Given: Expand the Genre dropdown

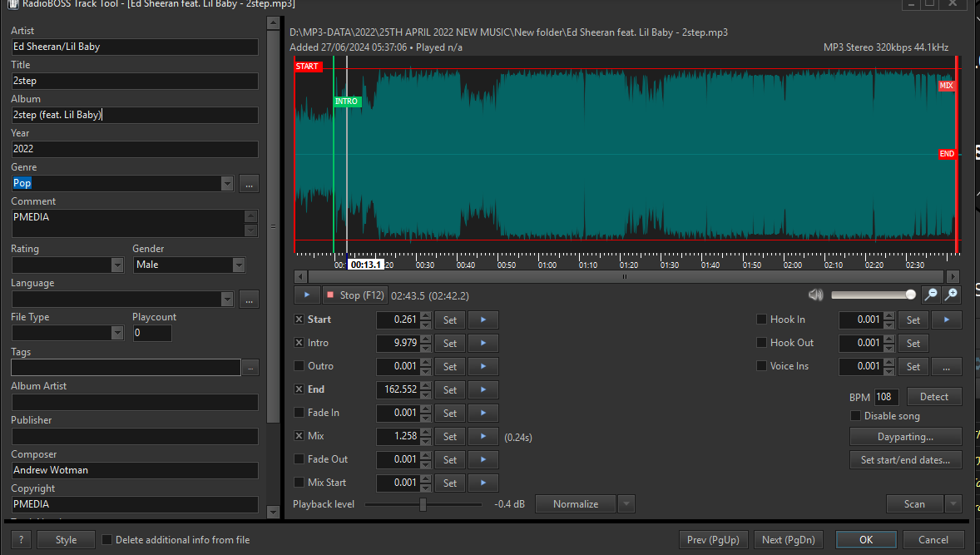Looking at the screenshot, I should (x=227, y=183).
